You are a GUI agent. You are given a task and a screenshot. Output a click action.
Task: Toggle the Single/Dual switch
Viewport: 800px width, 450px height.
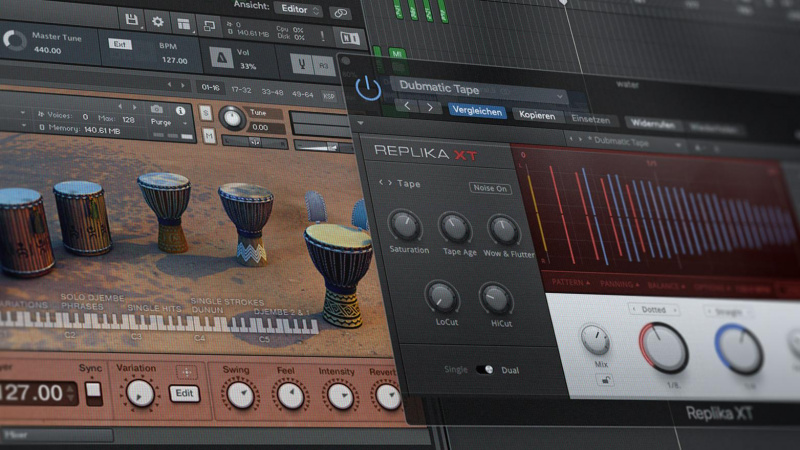484,369
